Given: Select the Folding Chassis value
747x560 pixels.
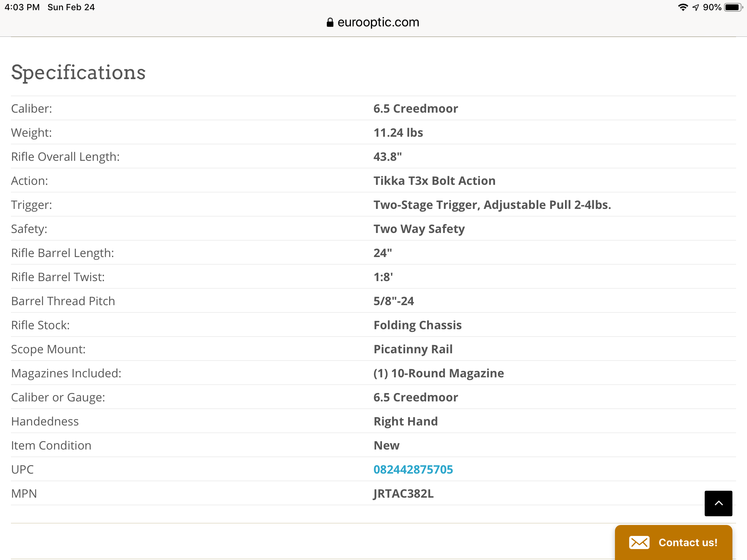Looking at the screenshot, I should (418, 325).
